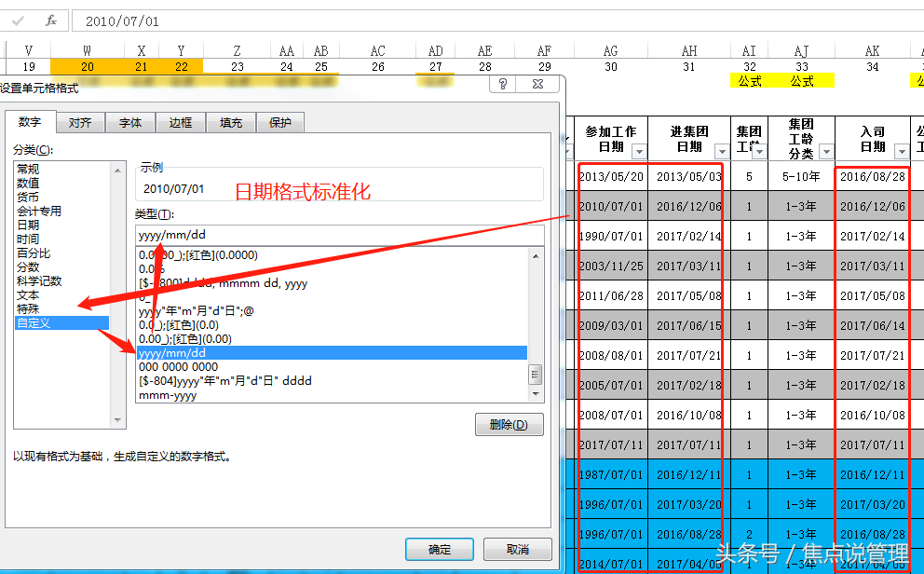Open 进集团日期 filter dropdown
This screenshot has height=574, width=924.
[722, 152]
